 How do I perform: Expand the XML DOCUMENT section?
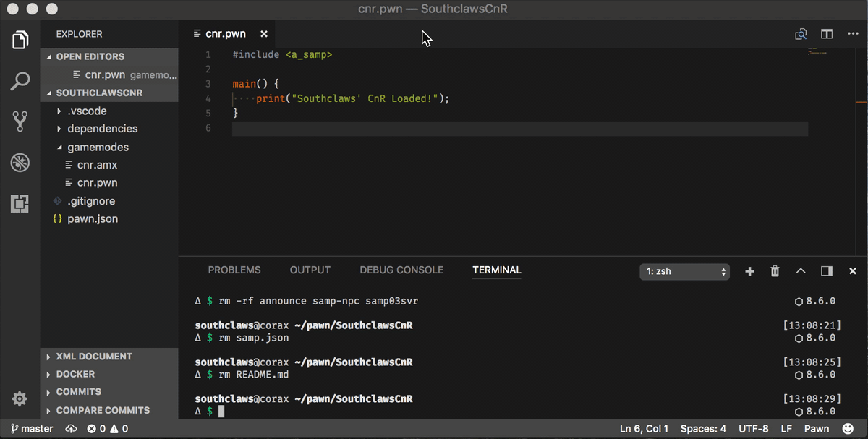pos(109,357)
